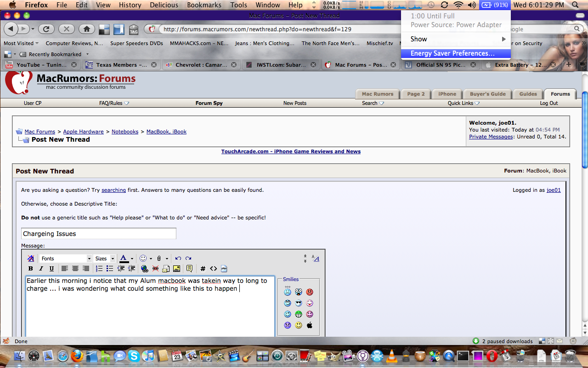
Task: Apply underline formatting in message editor
Action: click(x=51, y=269)
